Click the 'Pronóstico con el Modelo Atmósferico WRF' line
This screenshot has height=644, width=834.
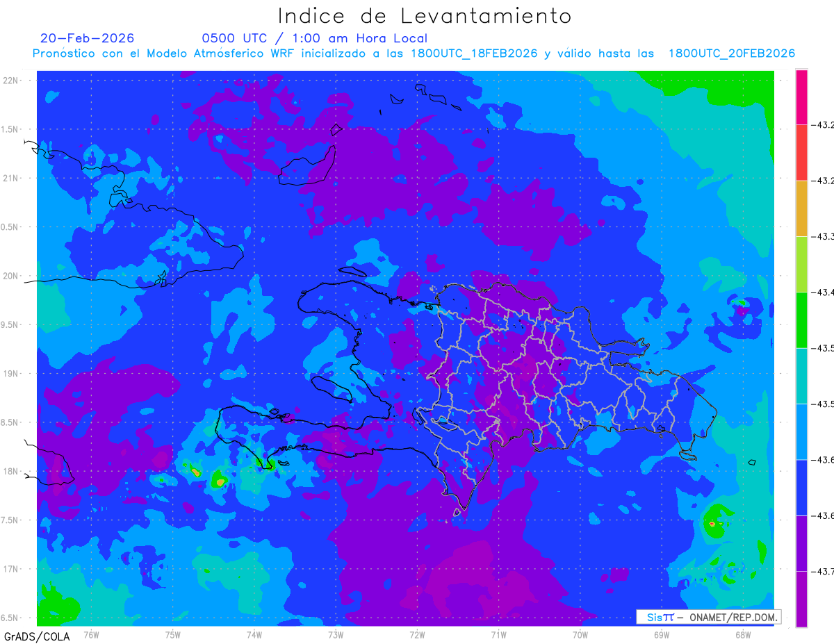click(414, 53)
